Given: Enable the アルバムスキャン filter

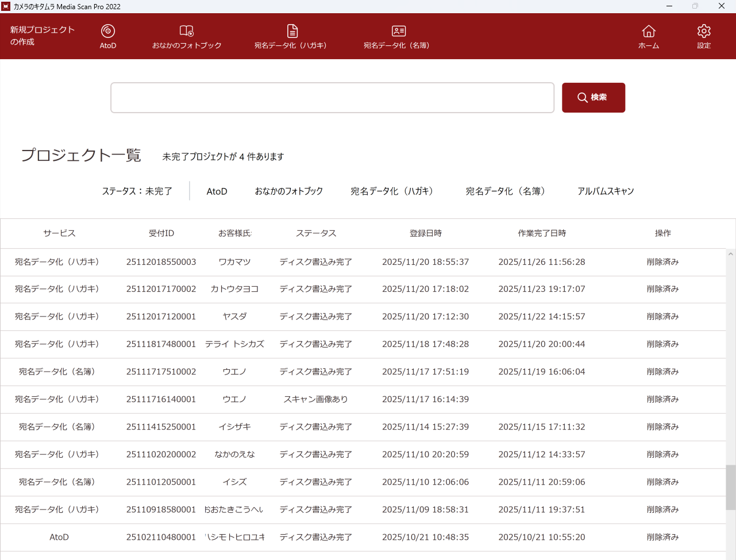Looking at the screenshot, I should pos(606,191).
